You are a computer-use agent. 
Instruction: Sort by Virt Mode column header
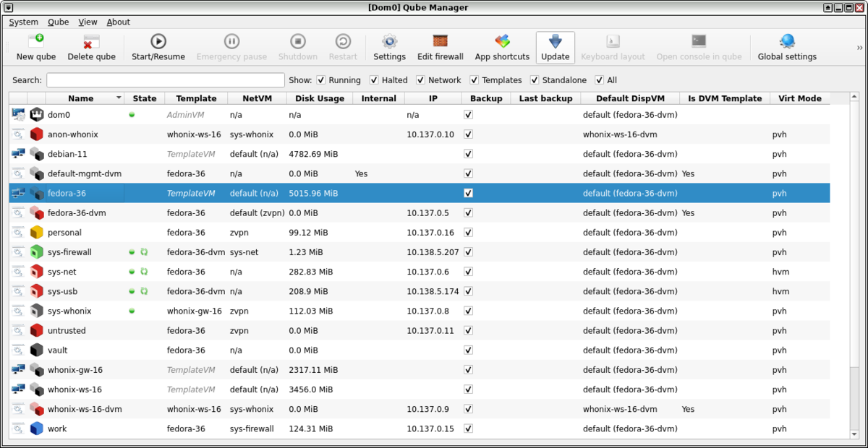click(x=800, y=98)
